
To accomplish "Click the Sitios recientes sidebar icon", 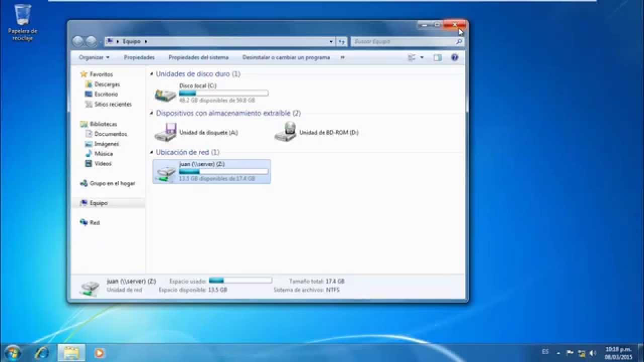I will (89, 104).
